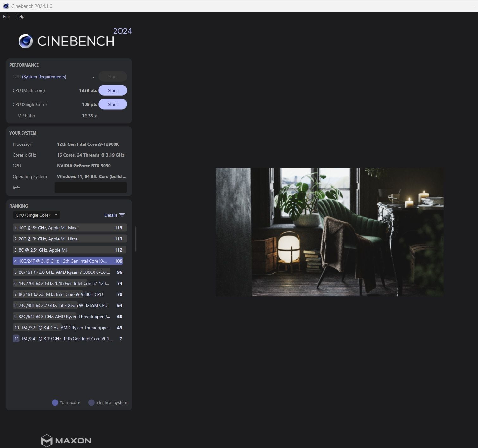Click the Info text field
The image size is (478, 448).
pyautogui.click(x=91, y=188)
